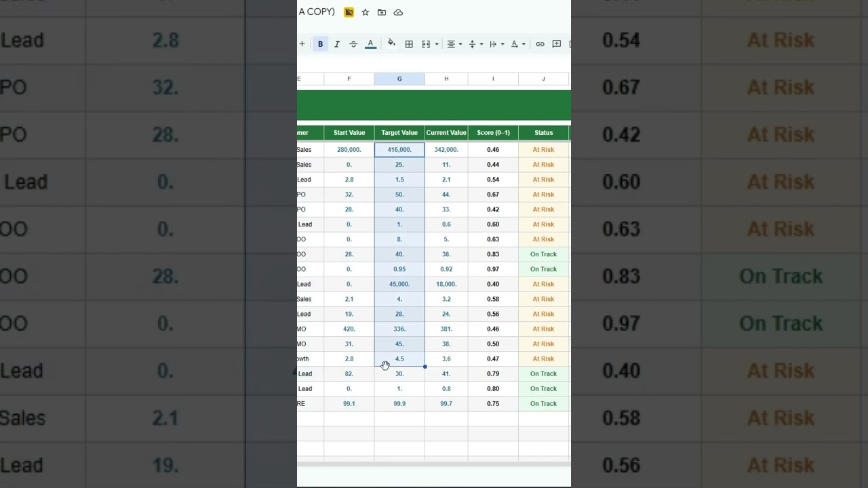
Task: Click the Target Value header cell
Action: [x=399, y=133]
